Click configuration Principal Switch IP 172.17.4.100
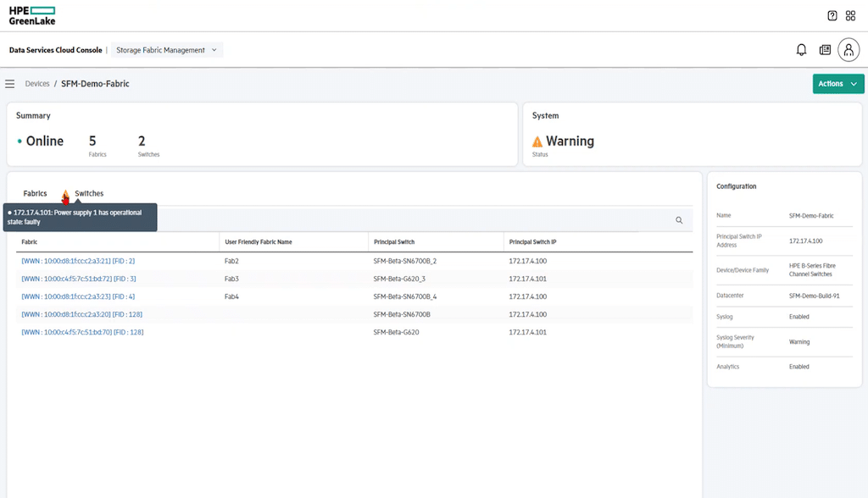 coord(805,241)
